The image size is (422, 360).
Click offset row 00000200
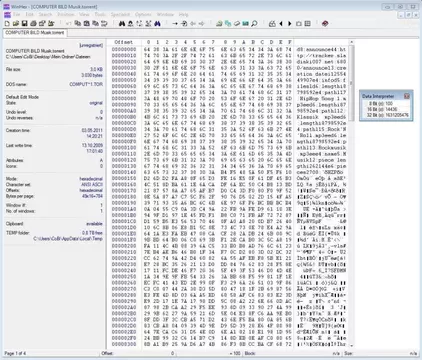[124, 246]
